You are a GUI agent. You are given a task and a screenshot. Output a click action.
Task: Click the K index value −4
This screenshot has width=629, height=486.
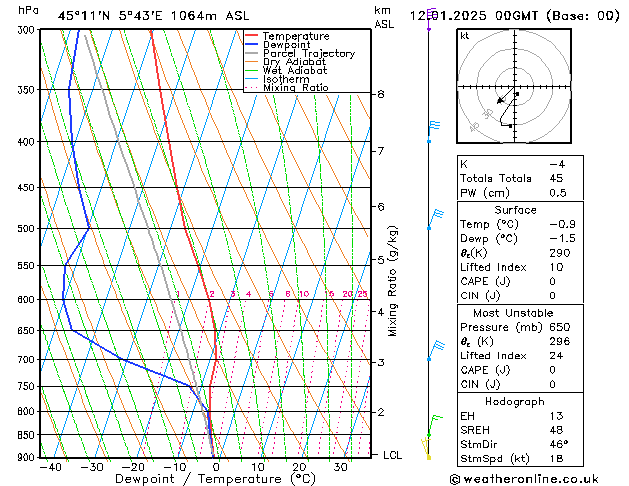[x=557, y=164]
